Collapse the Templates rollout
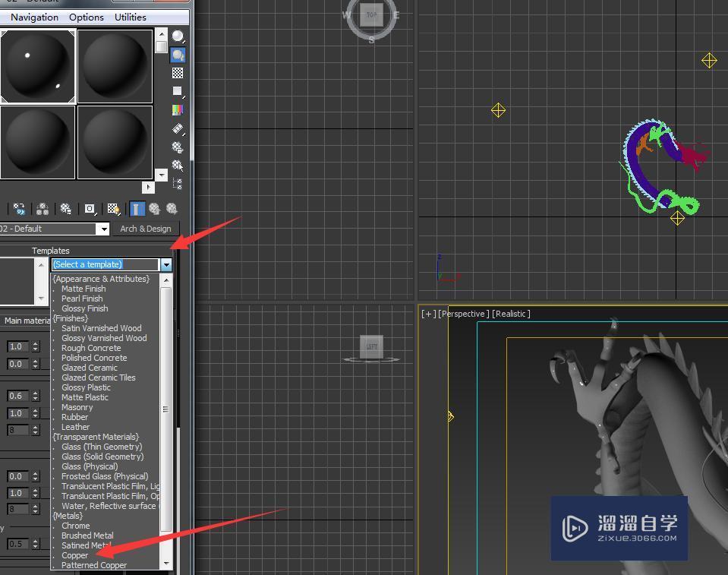Screen dimensions: 728x575 click(50, 251)
